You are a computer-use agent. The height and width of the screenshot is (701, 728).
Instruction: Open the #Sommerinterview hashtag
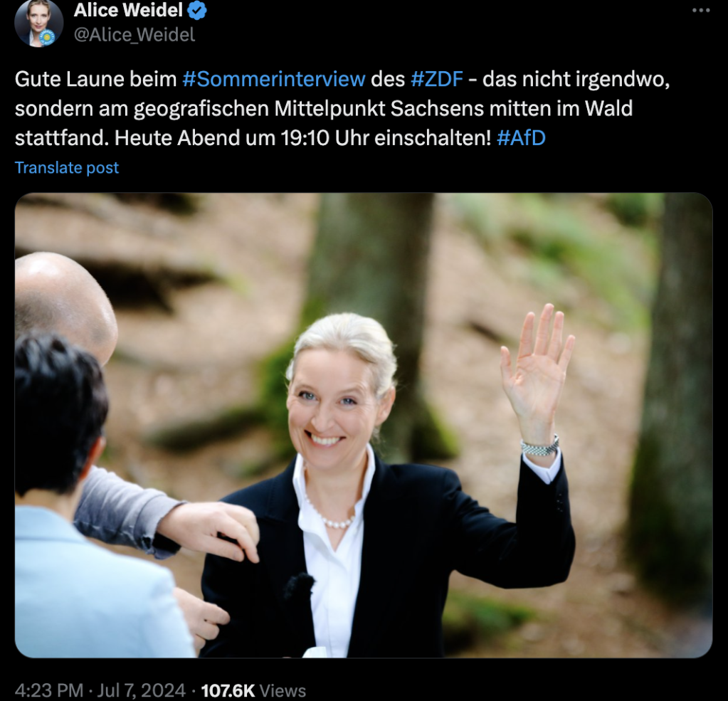(x=273, y=79)
